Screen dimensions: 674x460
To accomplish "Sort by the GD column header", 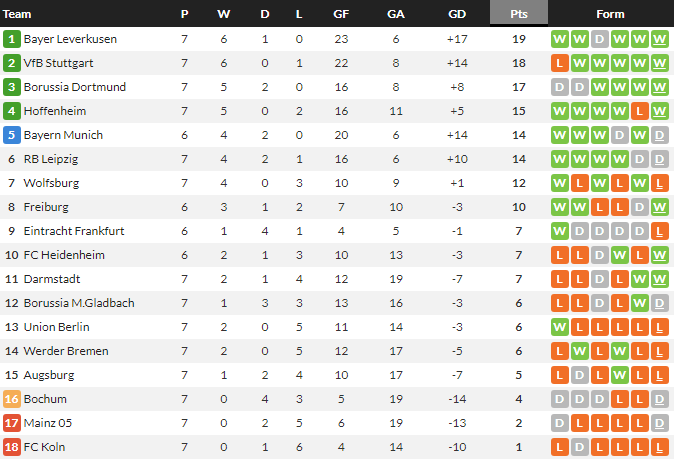I will [x=457, y=14].
